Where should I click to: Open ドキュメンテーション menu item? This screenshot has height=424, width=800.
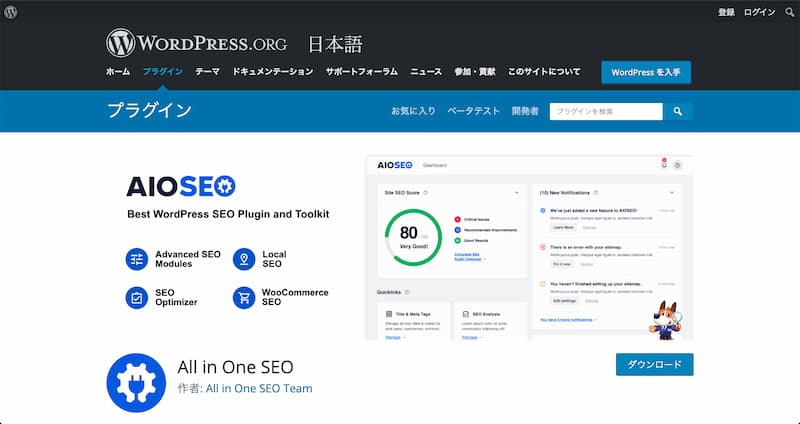click(x=272, y=72)
